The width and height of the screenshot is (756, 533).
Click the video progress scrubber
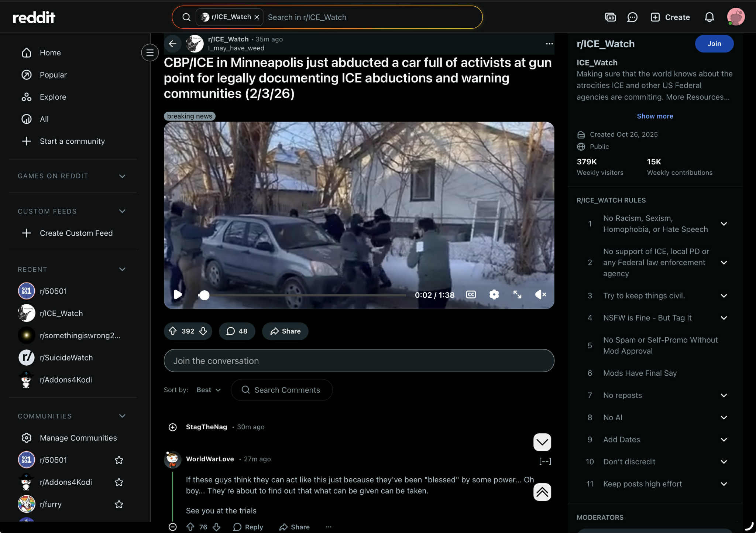pyautogui.click(x=204, y=295)
